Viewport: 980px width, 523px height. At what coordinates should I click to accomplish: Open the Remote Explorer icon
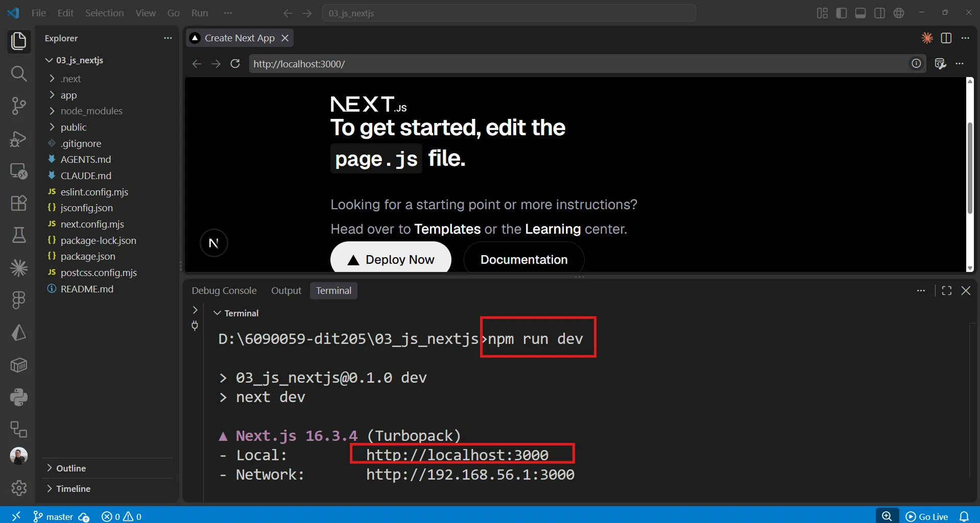(x=19, y=171)
